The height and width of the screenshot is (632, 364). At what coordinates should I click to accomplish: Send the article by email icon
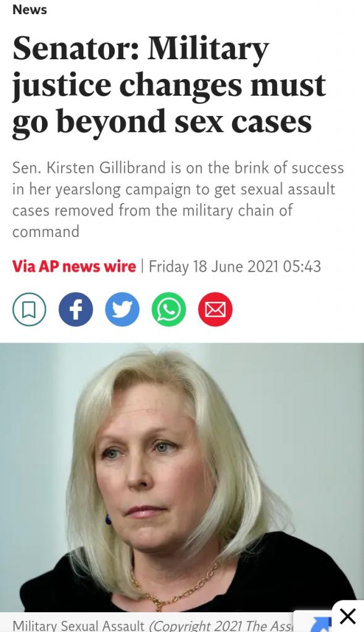215,309
